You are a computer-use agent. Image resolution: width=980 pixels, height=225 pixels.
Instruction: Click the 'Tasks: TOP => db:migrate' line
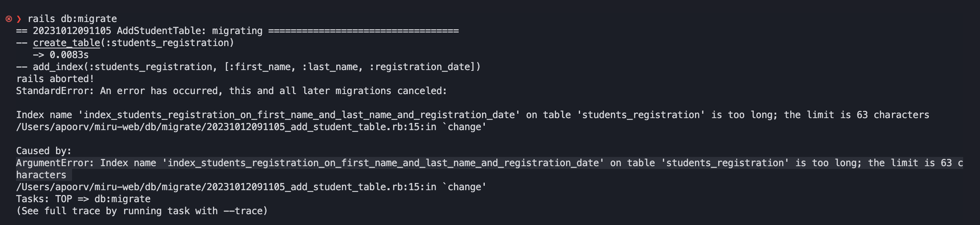click(83, 199)
